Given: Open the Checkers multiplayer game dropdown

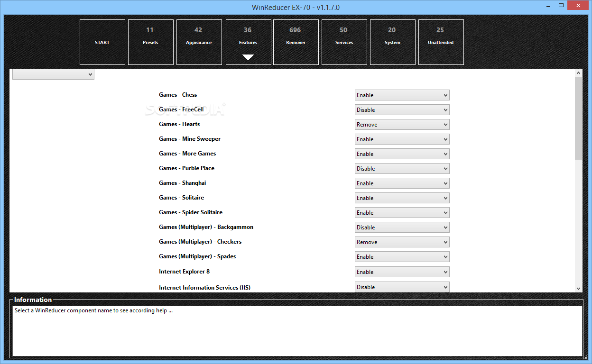Looking at the screenshot, I should (402, 242).
